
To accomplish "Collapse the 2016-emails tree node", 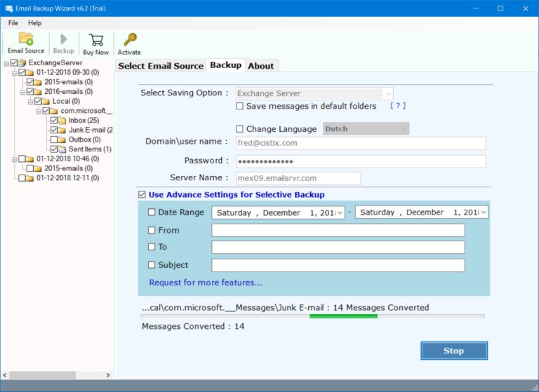I will tap(22, 92).
